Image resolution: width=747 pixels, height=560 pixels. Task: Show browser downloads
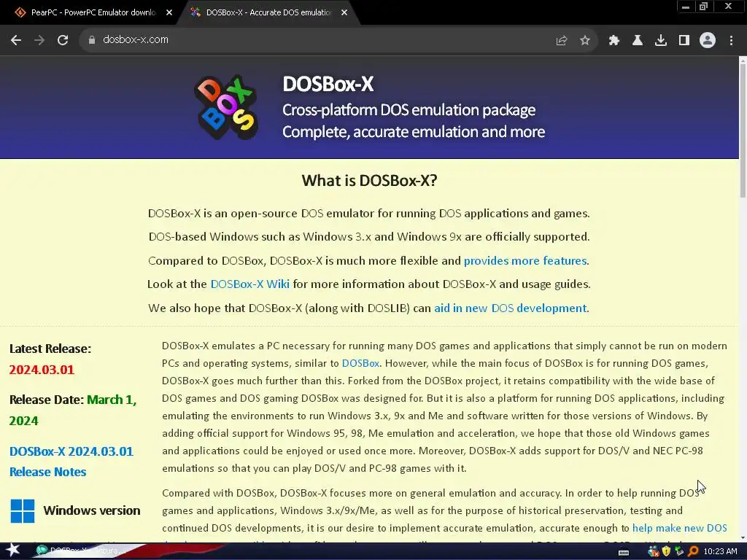pos(661,41)
